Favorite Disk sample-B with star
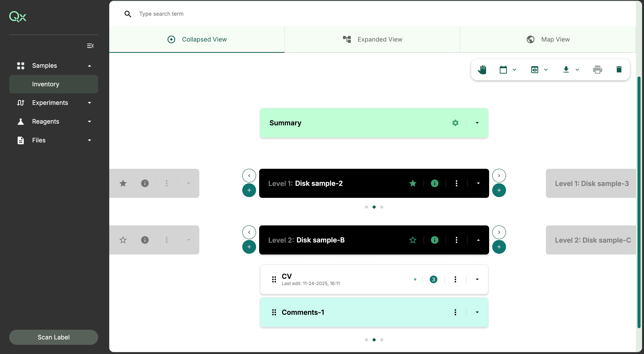Viewport: 644px width, 354px height. pos(413,240)
